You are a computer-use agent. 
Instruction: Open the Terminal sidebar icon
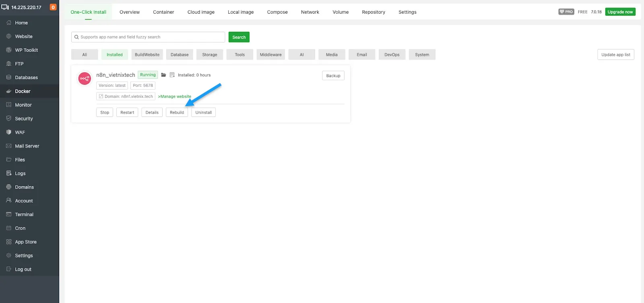[x=9, y=215]
